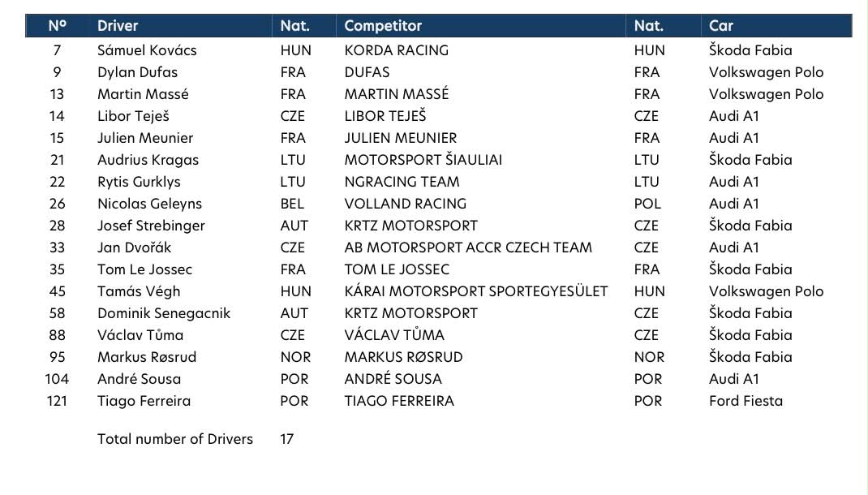Viewport: 868px width, 495px height.
Task: Click competitor NGRACING TEAM
Action: pos(402,182)
